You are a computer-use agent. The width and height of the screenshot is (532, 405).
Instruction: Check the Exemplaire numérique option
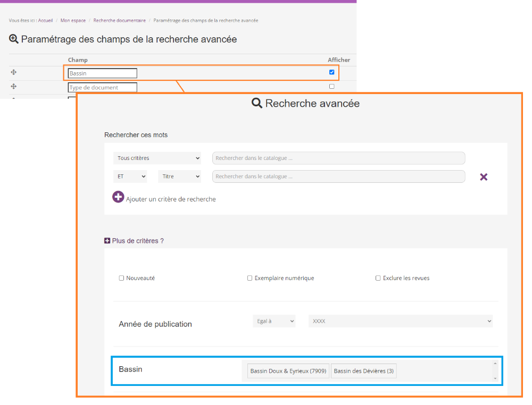coord(250,278)
